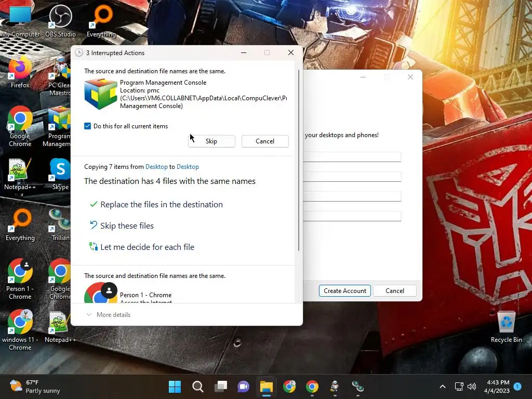Open taskbar Search

tap(198, 387)
